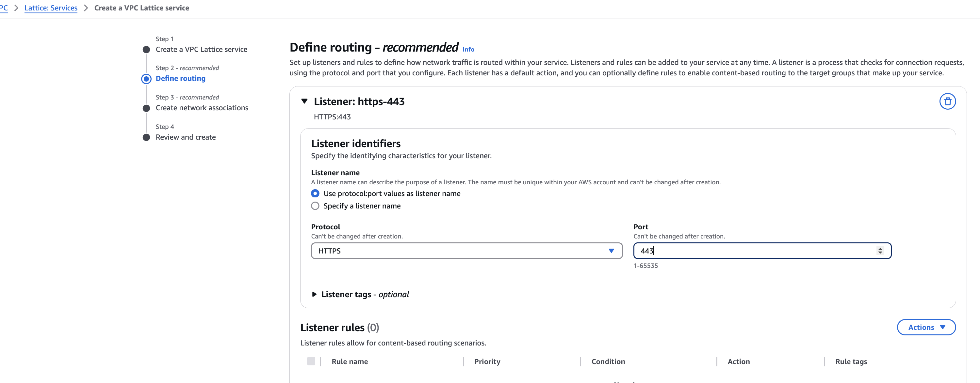Click the Port field stepper arrows
Screen dimensions: 980x383
[x=880, y=251]
